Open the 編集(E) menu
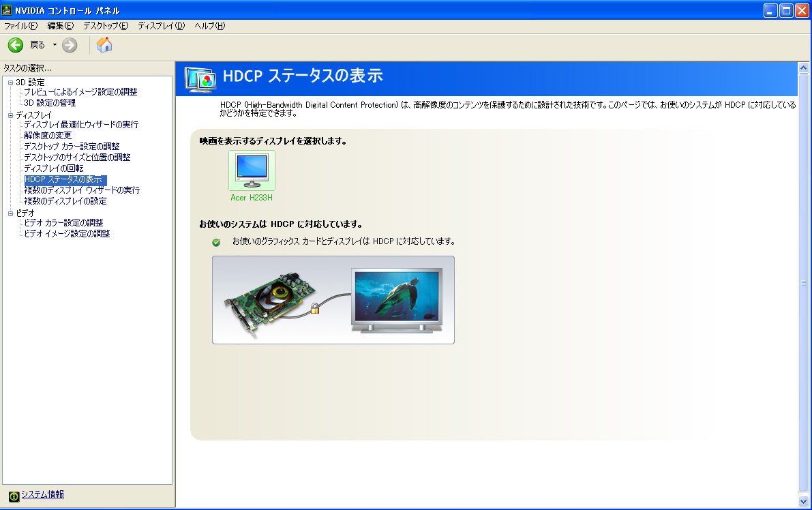This screenshot has height=510, width=812. [61, 26]
